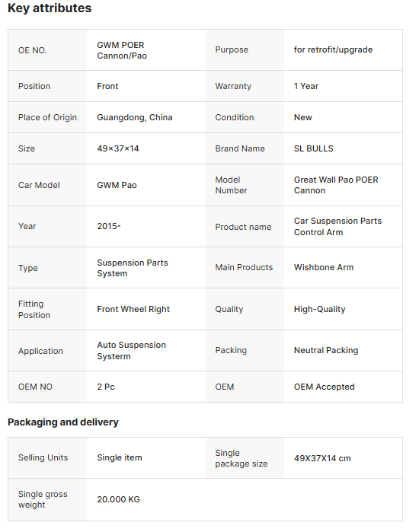Select the Neutral Packing value

click(x=326, y=350)
